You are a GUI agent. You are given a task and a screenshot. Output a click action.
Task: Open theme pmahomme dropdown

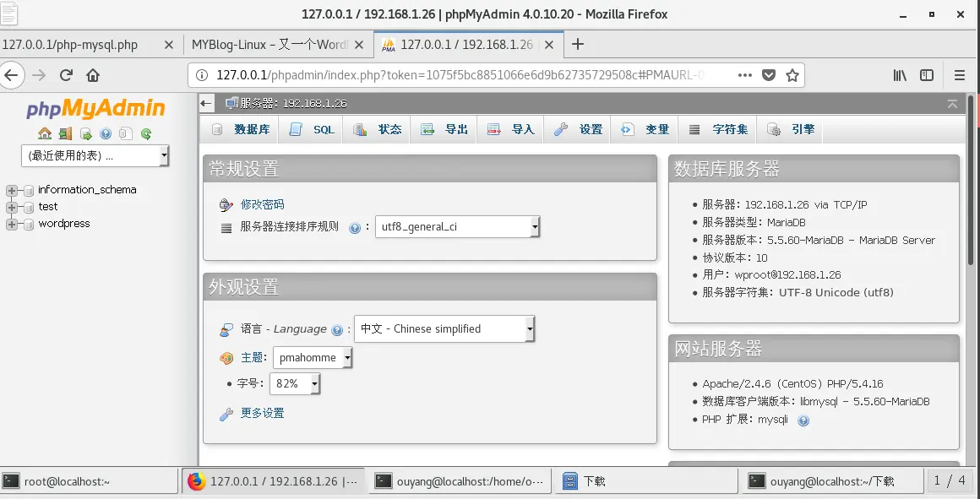(313, 358)
